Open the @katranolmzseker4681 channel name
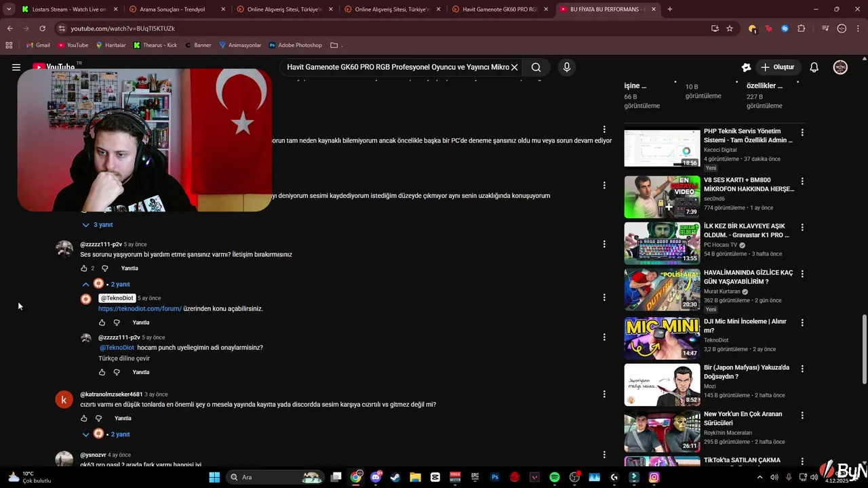 (x=111, y=394)
